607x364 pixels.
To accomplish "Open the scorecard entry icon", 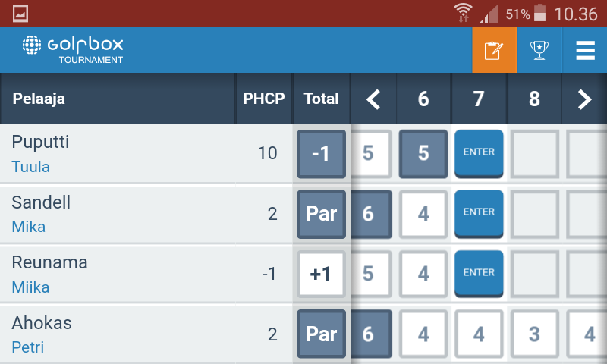I will 495,50.
